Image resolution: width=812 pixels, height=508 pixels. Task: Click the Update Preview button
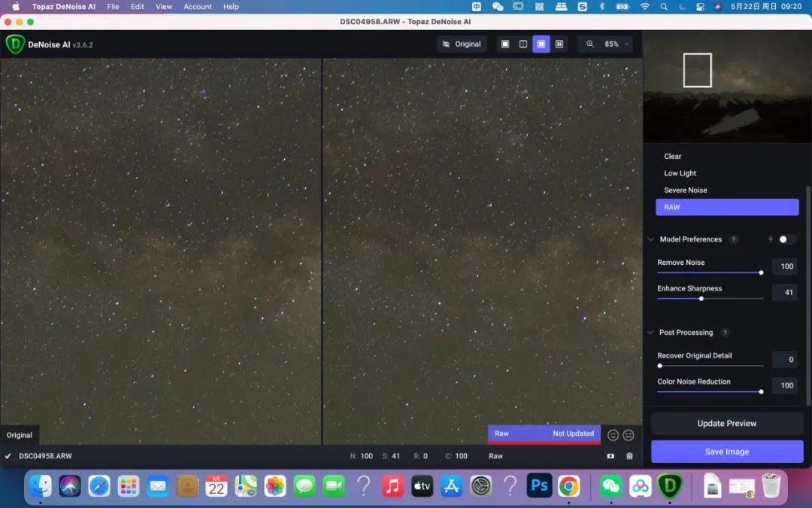tap(727, 424)
